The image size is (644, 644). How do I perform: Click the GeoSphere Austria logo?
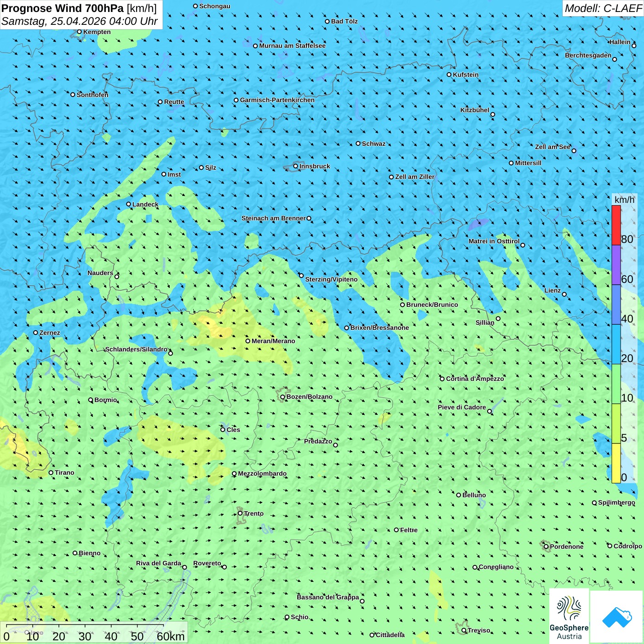(x=569, y=616)
